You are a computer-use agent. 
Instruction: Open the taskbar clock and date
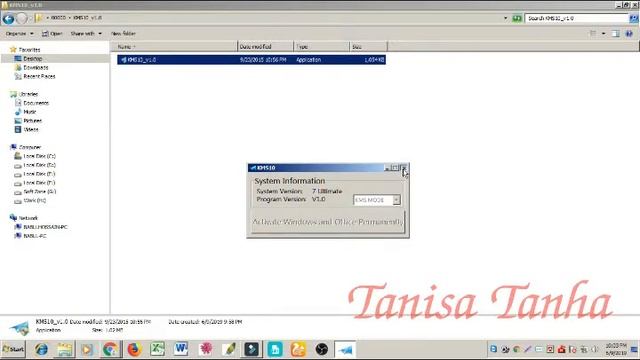click(x=616, y=349)
